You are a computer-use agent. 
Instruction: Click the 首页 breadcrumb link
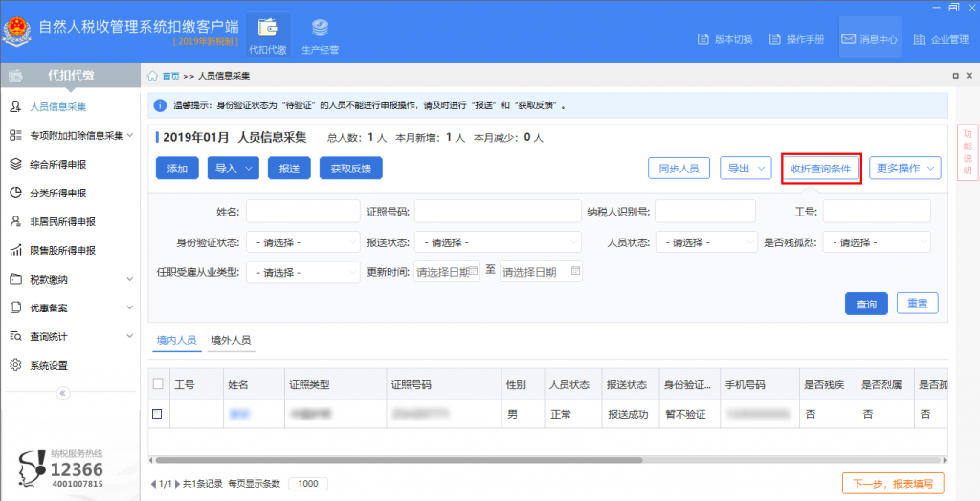coord(170,76)
